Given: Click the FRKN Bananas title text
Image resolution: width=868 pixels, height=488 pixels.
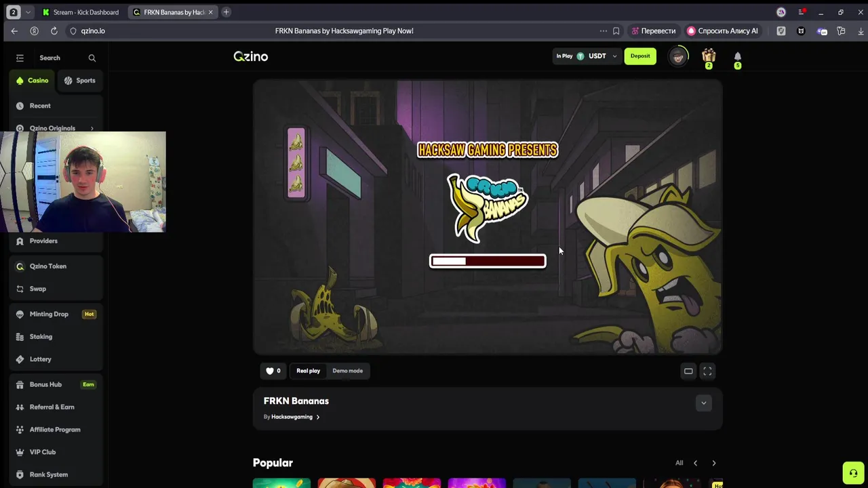Looking at the screenshot, I should tap(296, 401).
